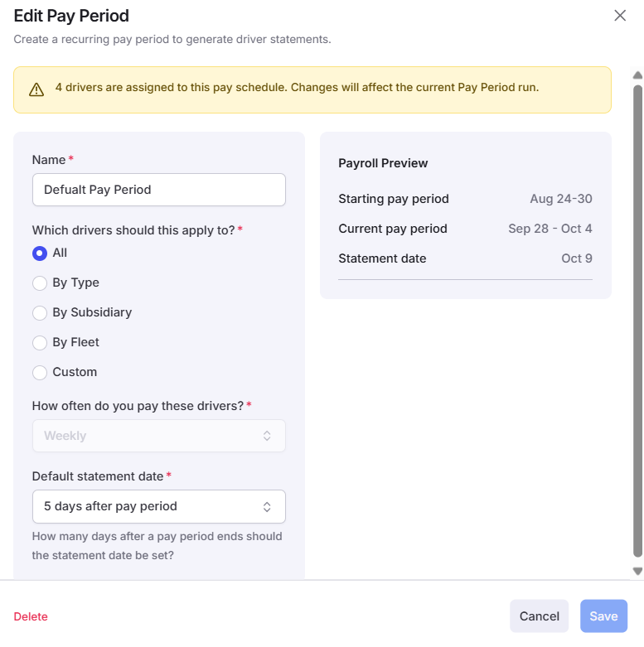Save the pay period changes
This screenshot has width=644, height=647.
[603, 616]
